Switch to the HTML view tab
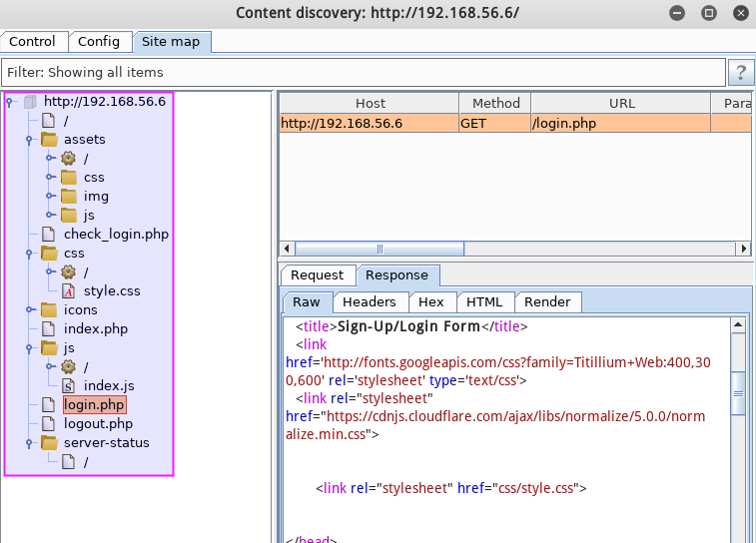Viewport: 756px width, 543px height. click(485, 302)
